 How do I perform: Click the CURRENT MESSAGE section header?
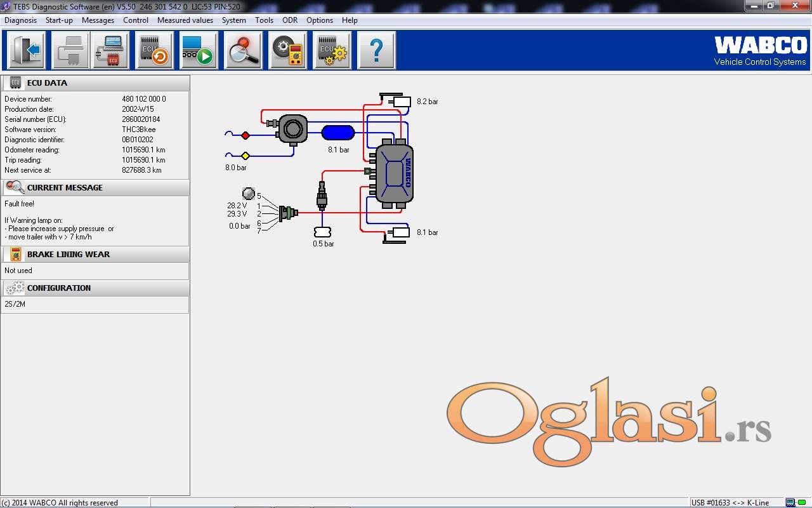[95, 187]
